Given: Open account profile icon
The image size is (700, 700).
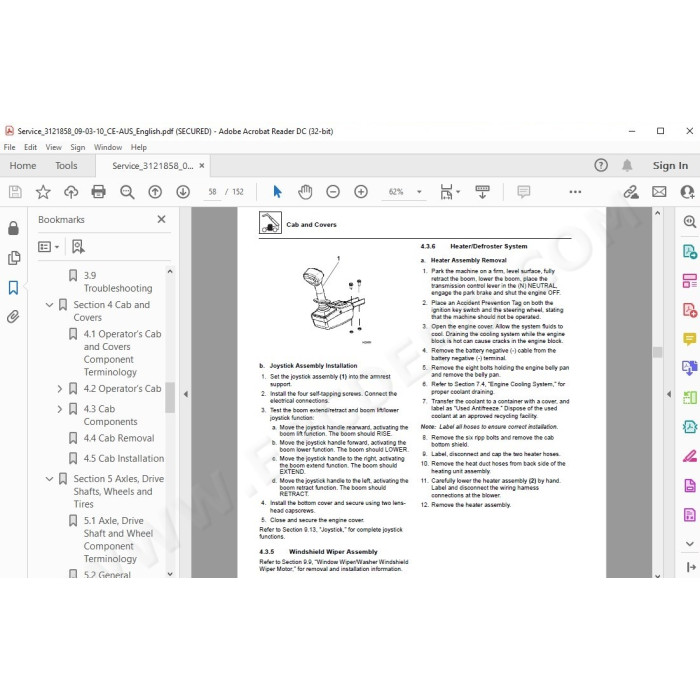Looking at the screenshot, I should click(x=688, y=192).
